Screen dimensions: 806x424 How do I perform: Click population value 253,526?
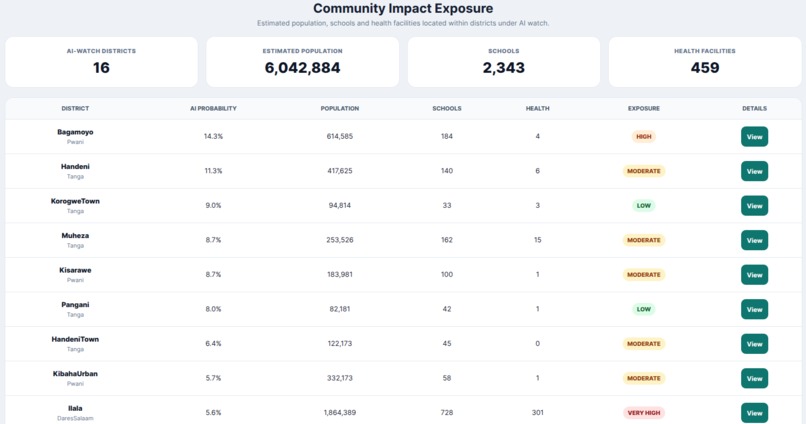pyautogui.click(x=340, y=239)
